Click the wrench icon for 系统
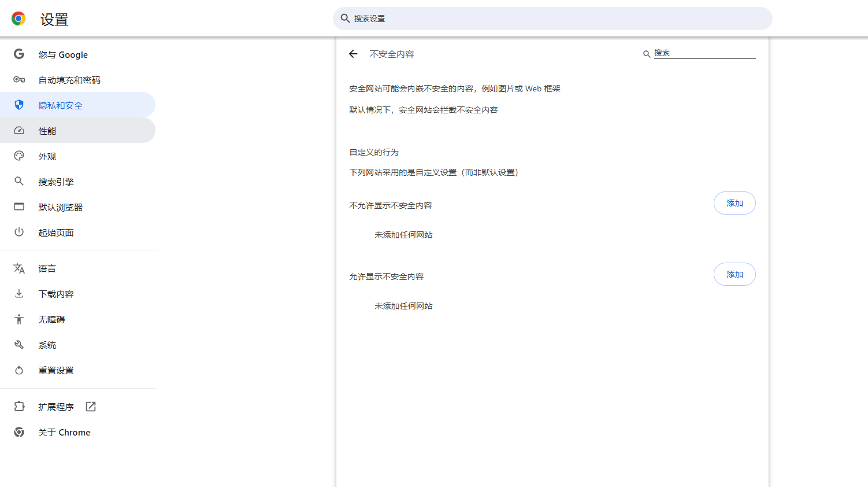 click(x=19, y=345)
